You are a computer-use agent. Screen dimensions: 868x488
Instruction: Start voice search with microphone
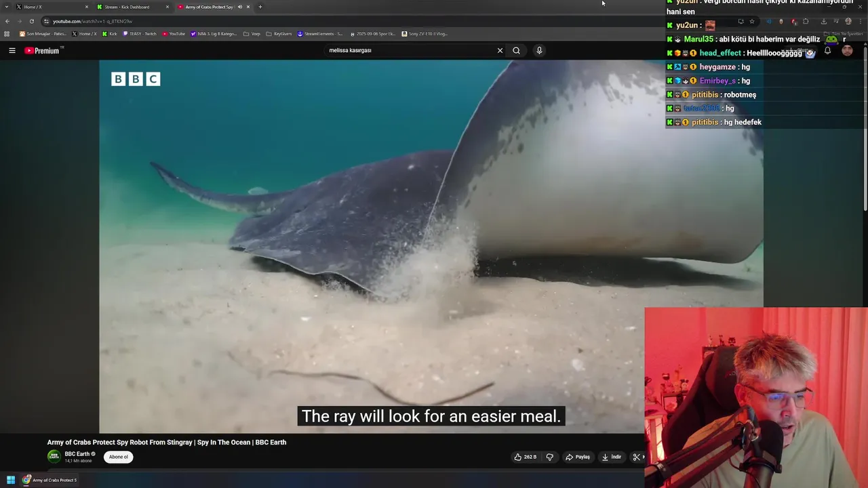539,50
